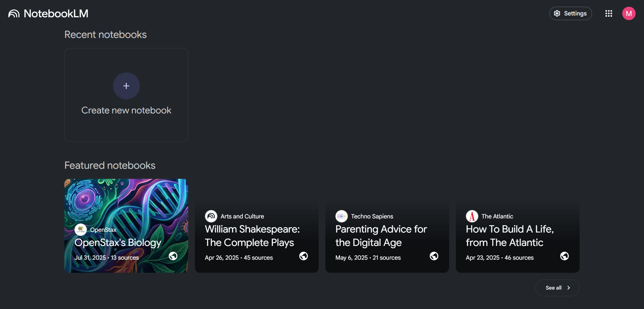Screen dimensions: 644x309
Task: Click the Create new notebook label
Action: click(x=126, y=110)
